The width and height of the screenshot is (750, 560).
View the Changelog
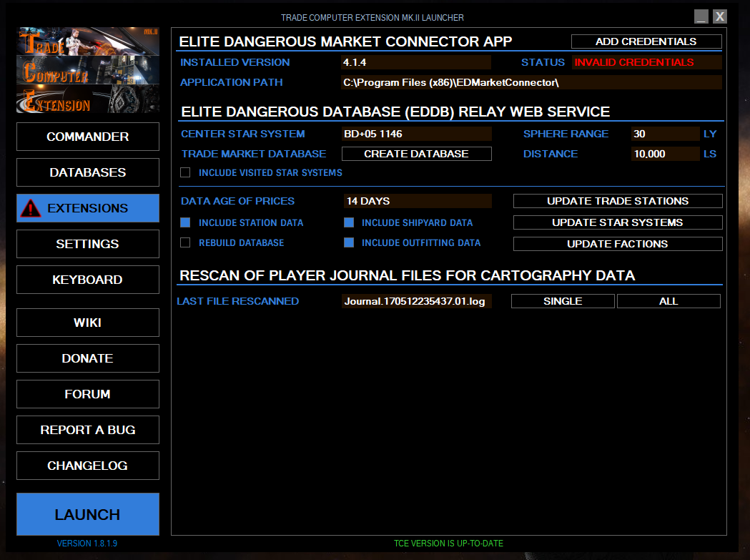88,466
